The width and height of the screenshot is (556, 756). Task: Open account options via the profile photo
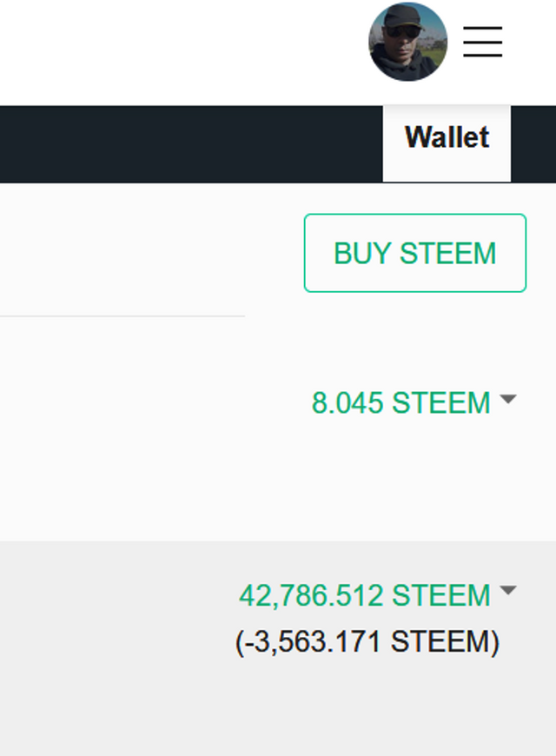click(408, 42)
